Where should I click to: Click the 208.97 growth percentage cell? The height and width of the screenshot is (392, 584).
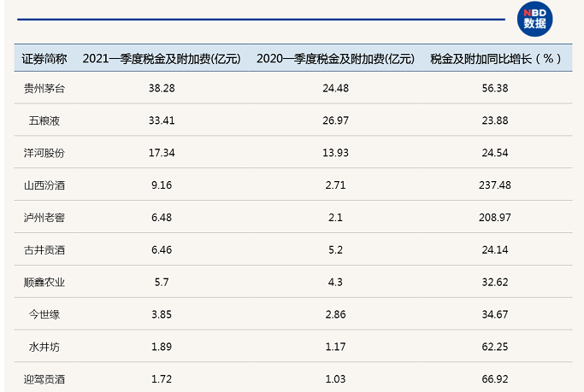click(x=495, y=218)
